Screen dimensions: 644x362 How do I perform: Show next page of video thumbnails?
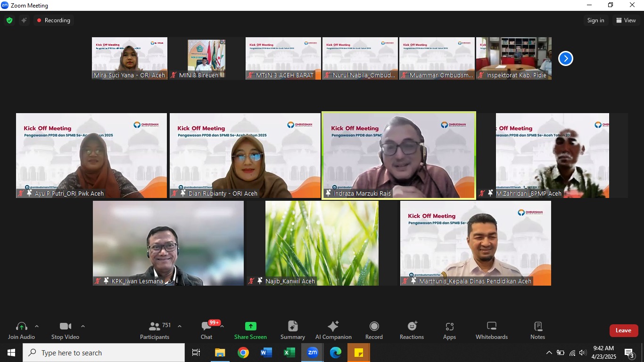point(565,58)
